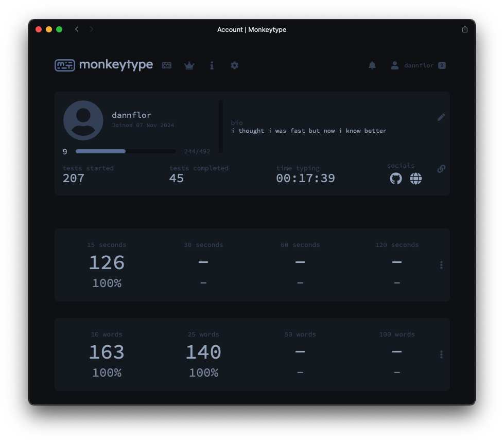Go back using the left chevron

(77, 29)
